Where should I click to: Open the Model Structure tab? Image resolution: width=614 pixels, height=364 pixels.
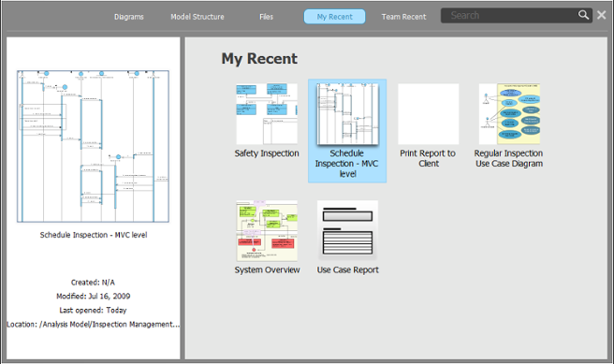tap(197, 17)
